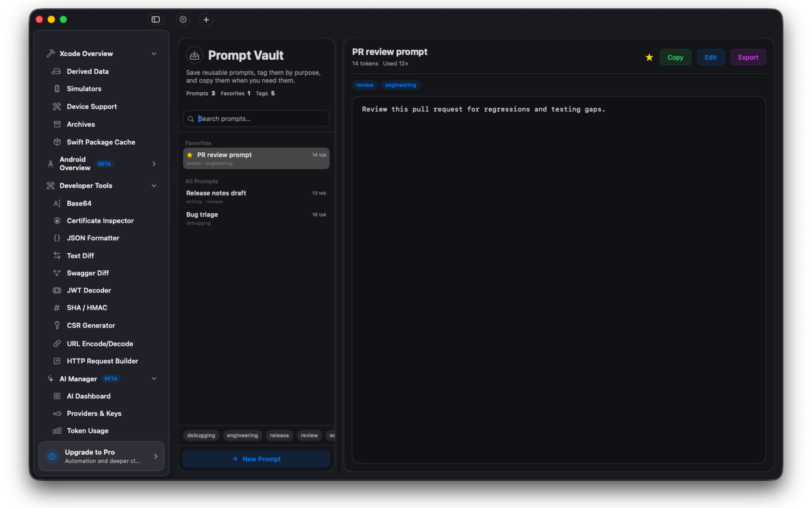The image size is (812, 508).
Task: Click the JWT Decoder icon
Action: [57, 290]
